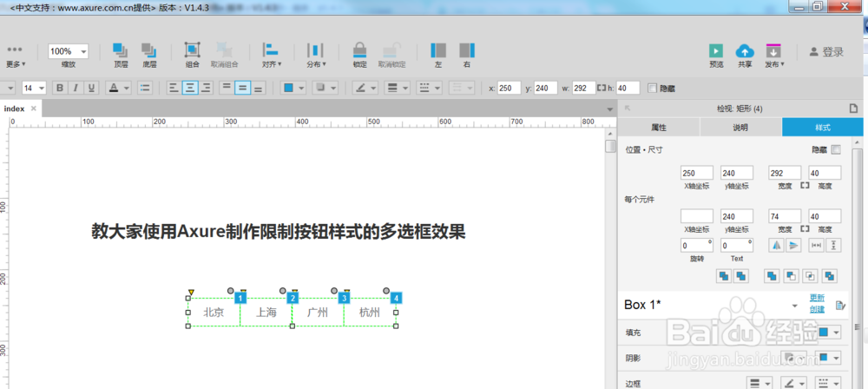Open the Box 1* style dropdown
Image resolution: width=868 pixels, height=389 pixels.
point(795,306)
